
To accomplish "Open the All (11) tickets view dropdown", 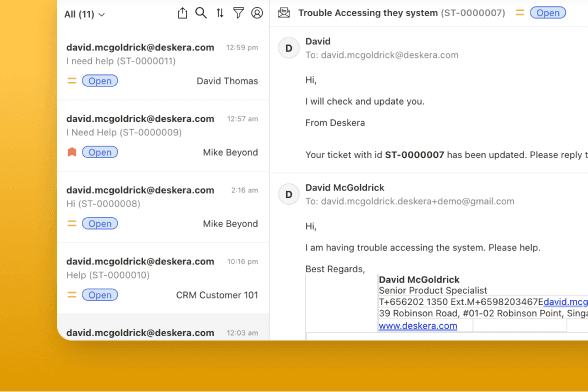I will [85, 14].
